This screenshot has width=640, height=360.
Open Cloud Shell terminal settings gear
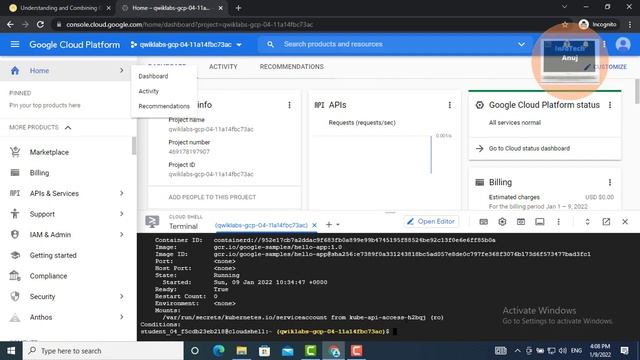click(x=502, y=222)
